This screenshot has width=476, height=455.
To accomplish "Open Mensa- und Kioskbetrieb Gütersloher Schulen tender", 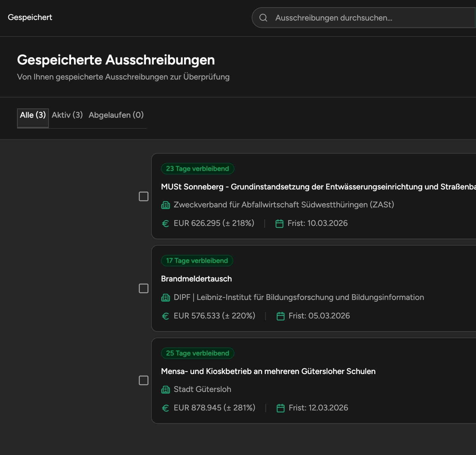I will coord(268,371).
